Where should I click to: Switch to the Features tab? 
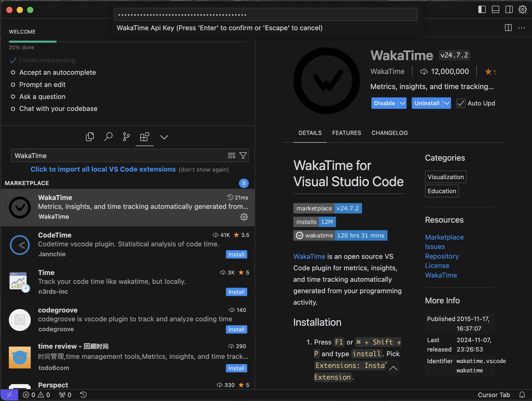point(346,133)
